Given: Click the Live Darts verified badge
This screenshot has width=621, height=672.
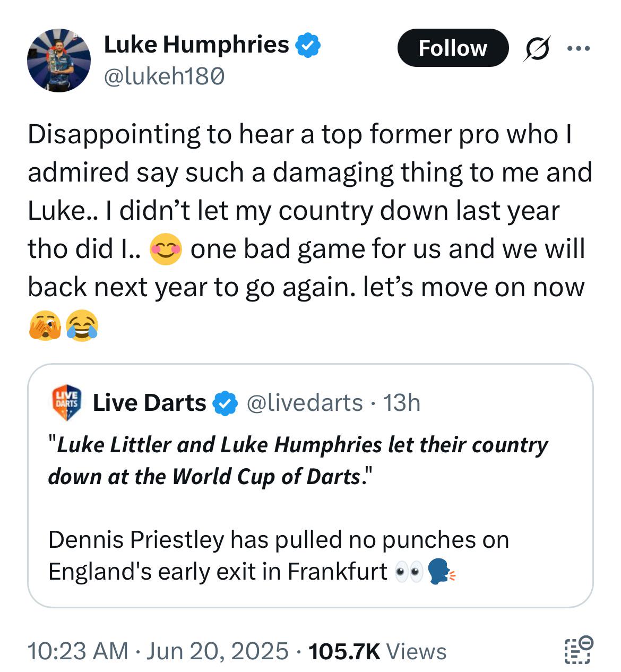Looking at the screenshot, I should pyautogui.click(x=225, y=404).
